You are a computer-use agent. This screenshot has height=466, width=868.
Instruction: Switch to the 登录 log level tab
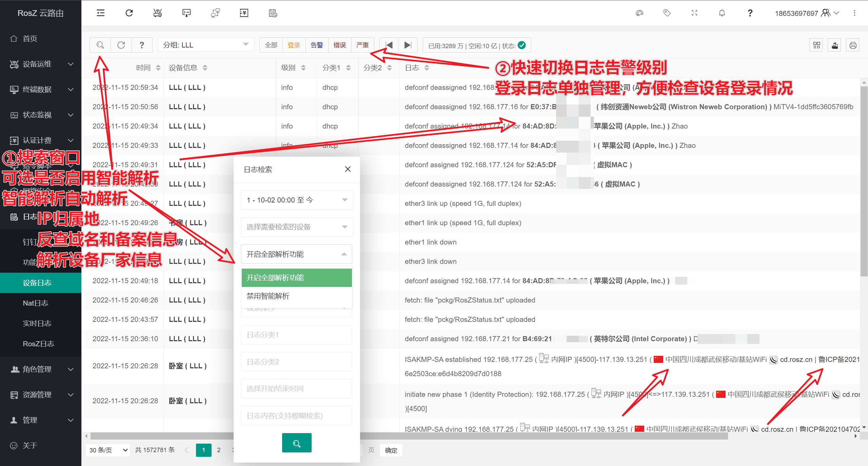pyautogui.click(x=294, y=45)
